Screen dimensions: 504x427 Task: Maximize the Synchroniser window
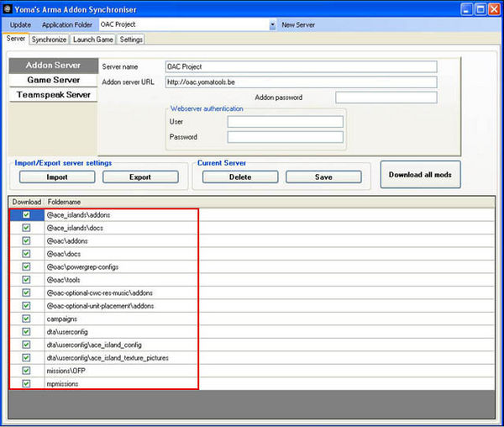tap(480, 9)
